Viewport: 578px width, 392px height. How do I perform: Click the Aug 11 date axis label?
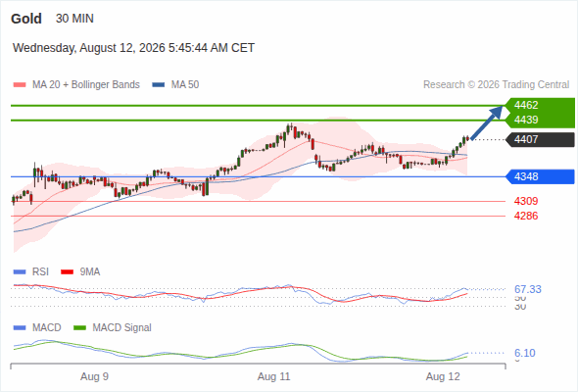[x=274, y=377]
